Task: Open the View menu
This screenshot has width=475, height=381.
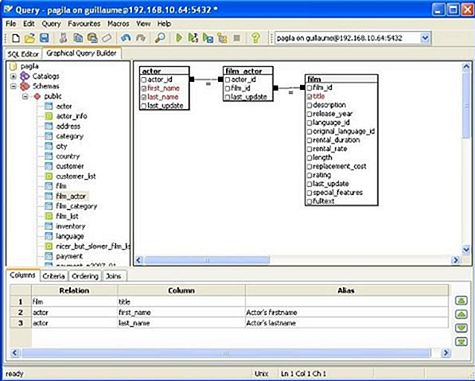Action: (143, 24)
